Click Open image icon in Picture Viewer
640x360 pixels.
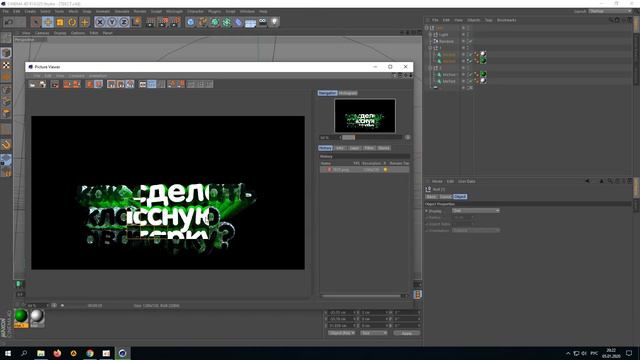coord(33,84)
